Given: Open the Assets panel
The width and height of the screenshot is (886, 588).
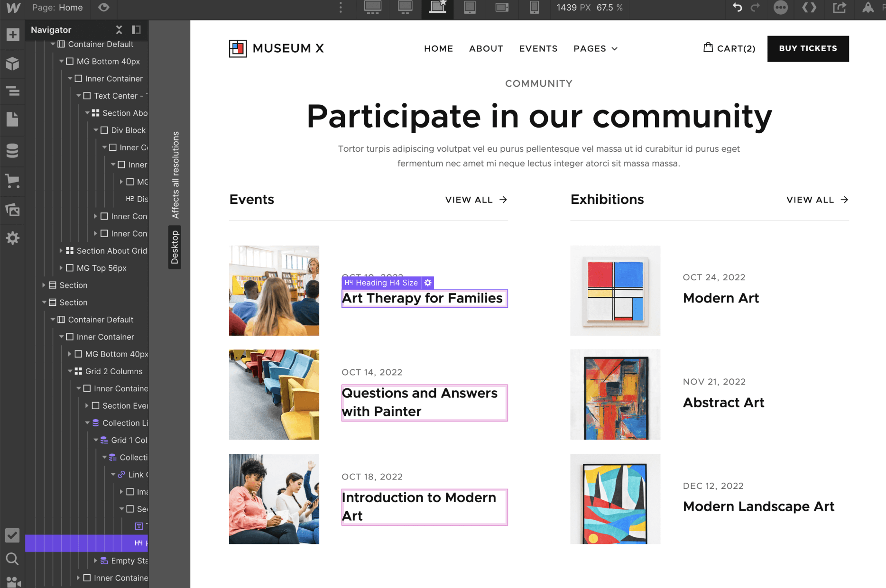Looking at the screenshot, I should [x=12, y=210].
